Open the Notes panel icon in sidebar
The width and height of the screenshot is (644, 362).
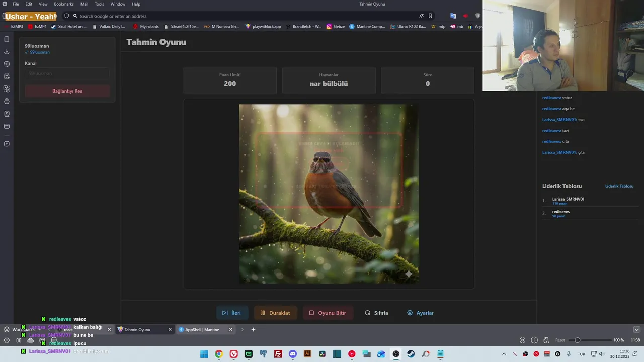point(7,76)
